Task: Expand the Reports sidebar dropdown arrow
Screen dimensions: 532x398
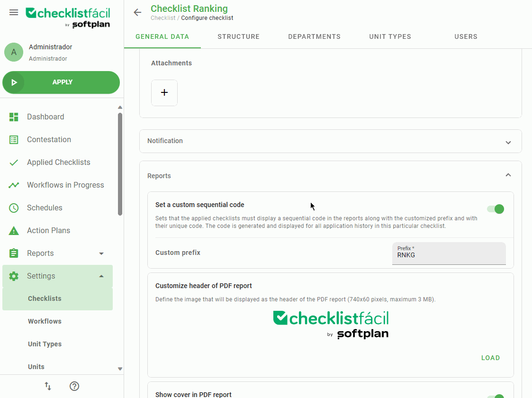Action: (101, 253)
